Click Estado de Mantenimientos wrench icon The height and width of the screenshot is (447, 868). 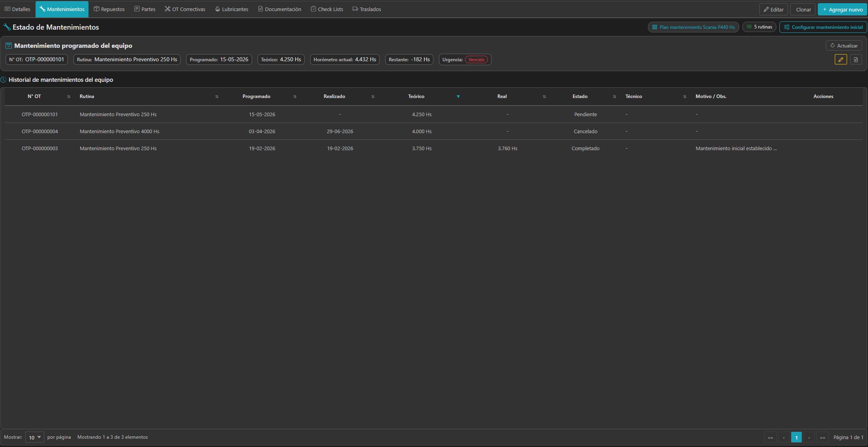coord(7,27)
